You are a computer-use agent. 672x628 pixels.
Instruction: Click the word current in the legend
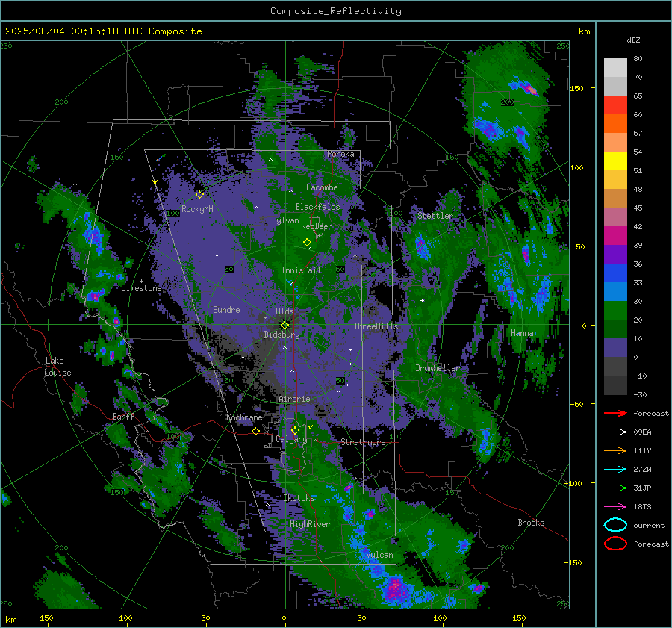coord(649,525)
